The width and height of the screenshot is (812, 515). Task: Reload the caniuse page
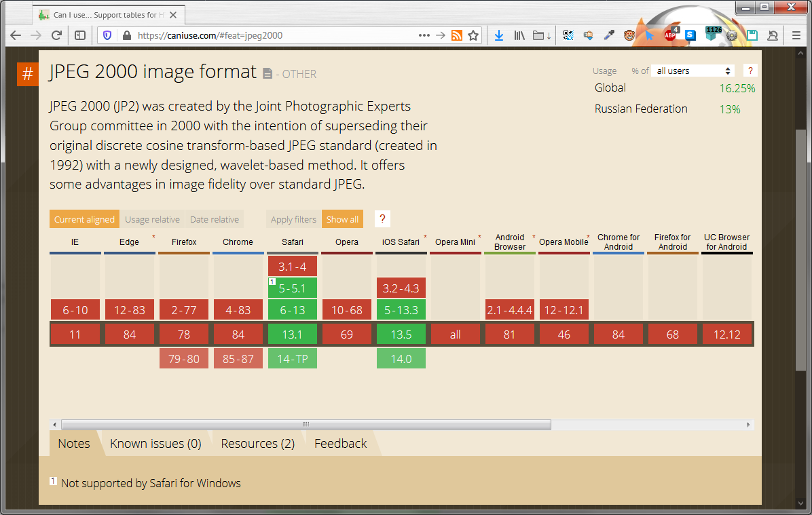pyautogui.click(x=56, y=35)
